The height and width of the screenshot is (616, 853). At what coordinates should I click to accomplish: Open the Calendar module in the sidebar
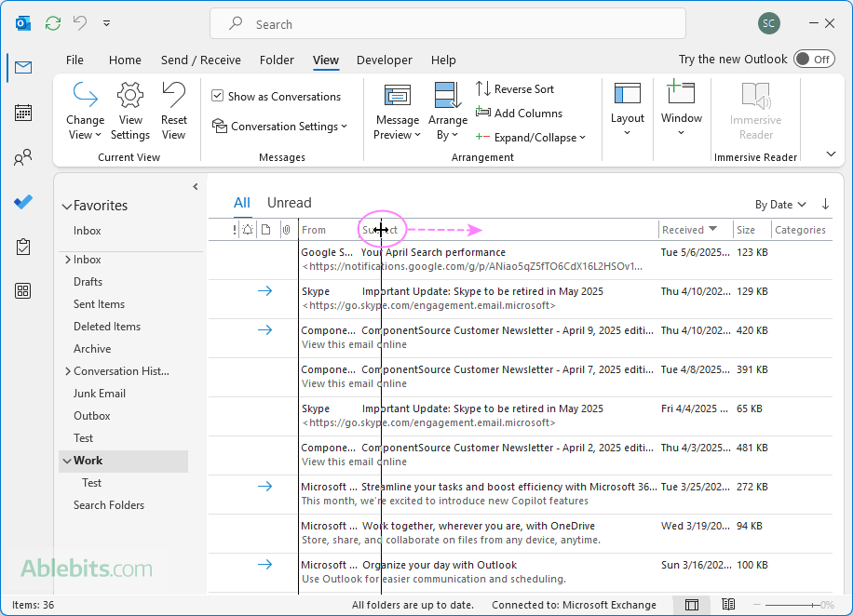click(x=23, y=113)
